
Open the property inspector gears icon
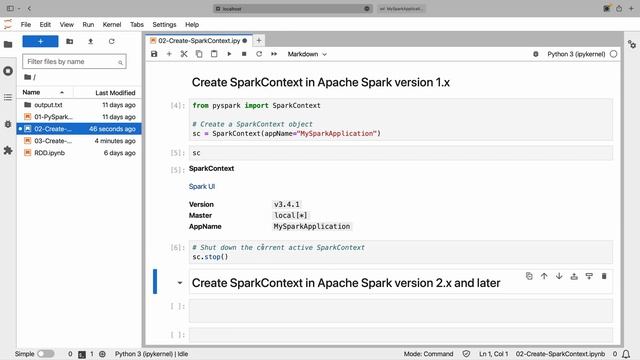(632, 44)
